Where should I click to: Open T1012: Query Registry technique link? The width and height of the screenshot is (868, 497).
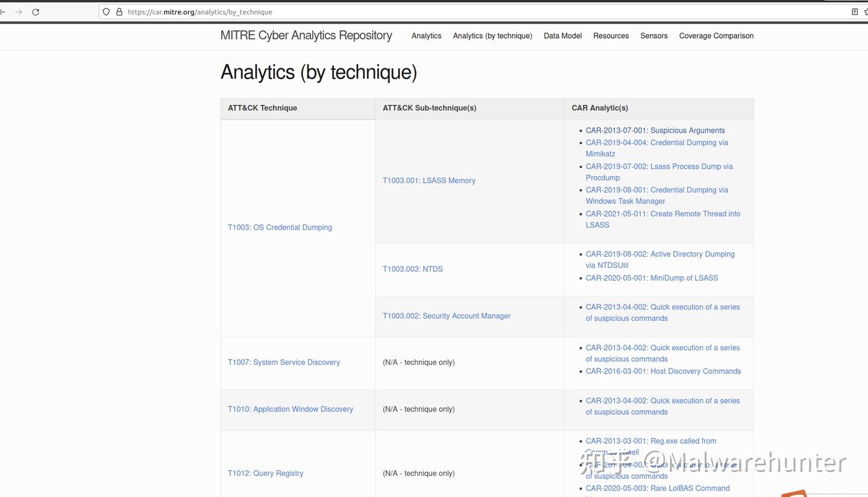point(265,473)
